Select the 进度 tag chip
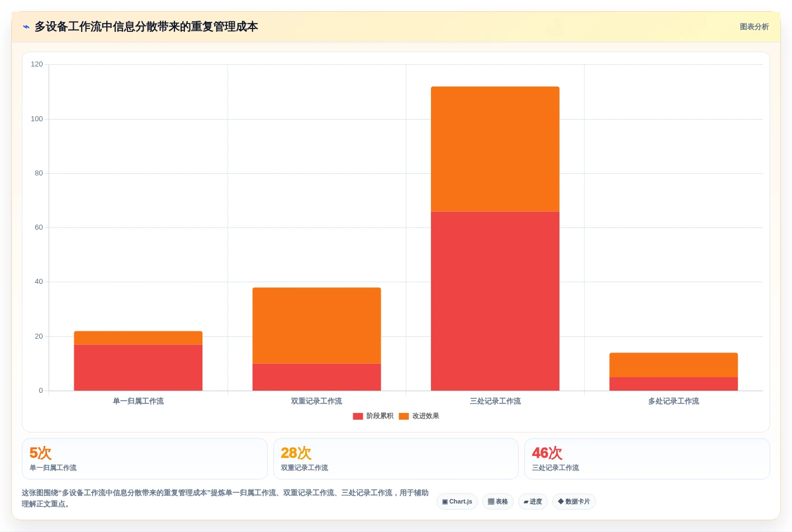 click(533, 501)
